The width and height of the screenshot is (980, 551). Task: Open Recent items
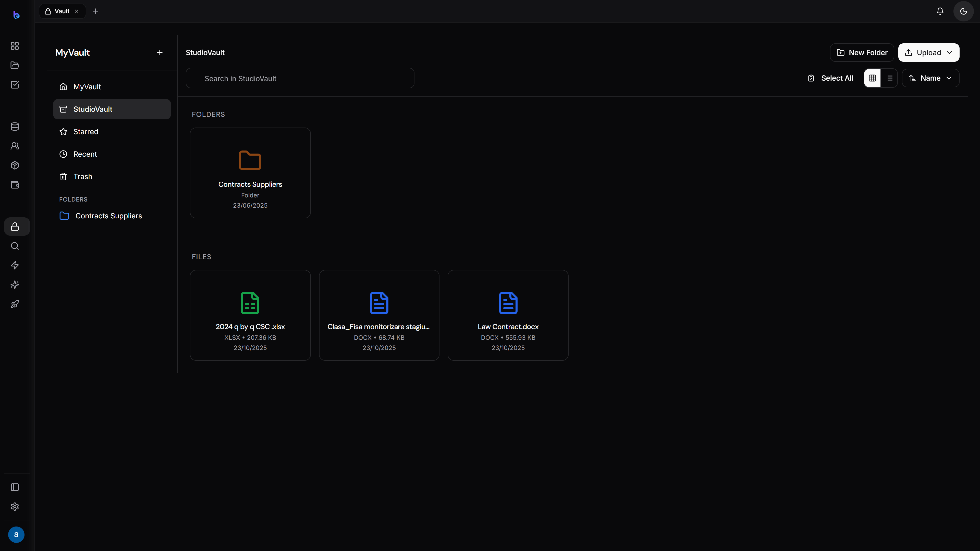(112, 154)
